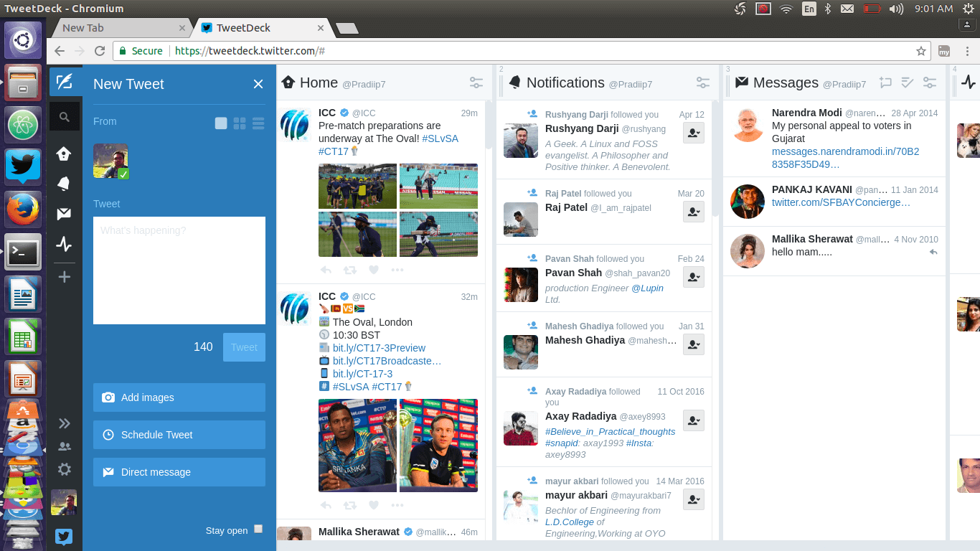Click in the What's happening tweet box

(179, 270)
